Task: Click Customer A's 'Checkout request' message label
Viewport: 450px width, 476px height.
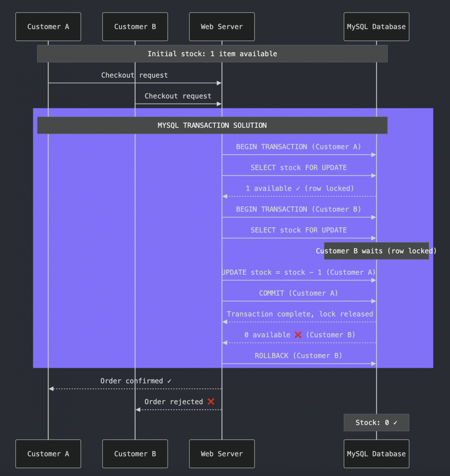Action: click(x=134, y=75)
